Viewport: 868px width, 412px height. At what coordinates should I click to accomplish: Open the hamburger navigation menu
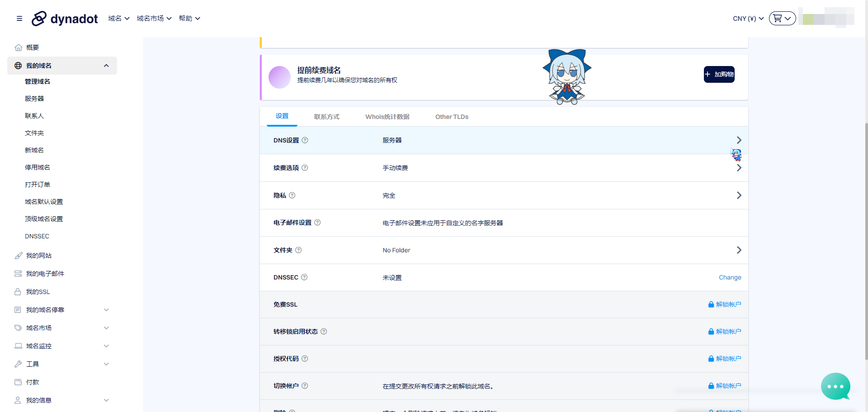point(19,19)
